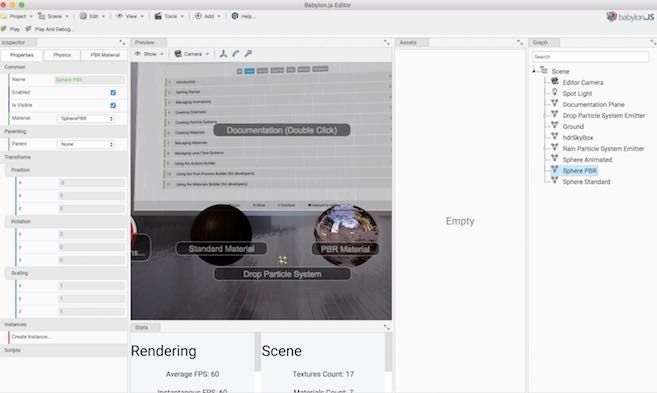Select Spot Light in graph

click(577, 93)
